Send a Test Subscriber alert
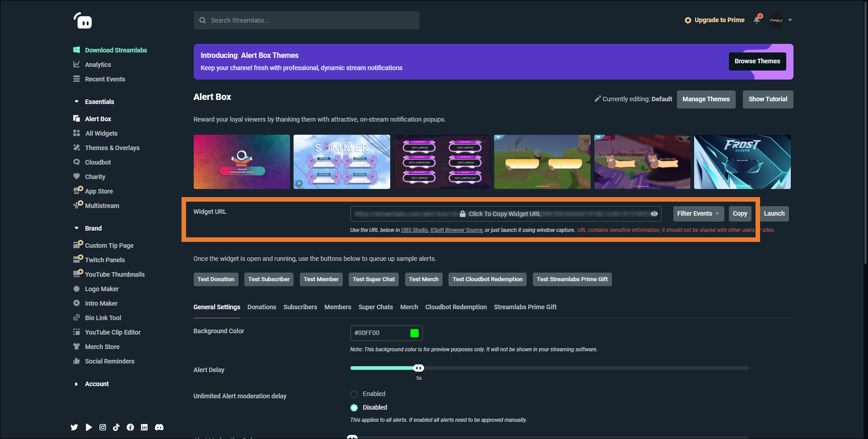Viewport: 868px width, 439px height. (269, 279)
